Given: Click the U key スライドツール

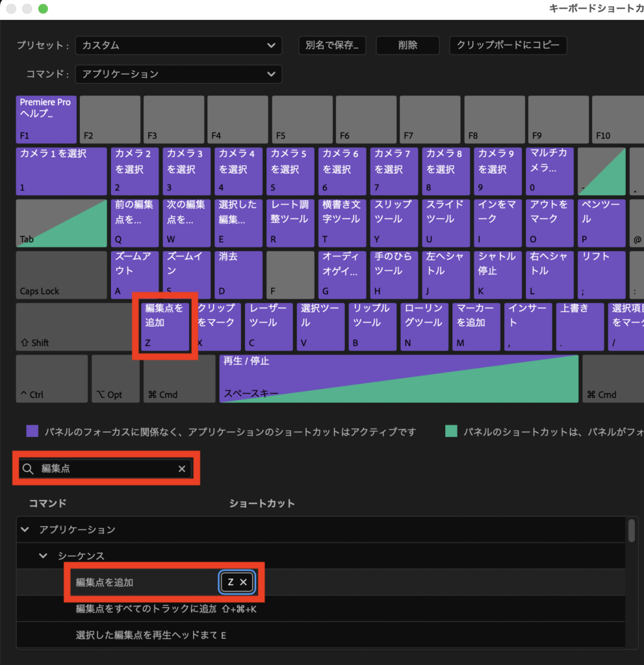Looking at the screenshot, I should (446, 223).
